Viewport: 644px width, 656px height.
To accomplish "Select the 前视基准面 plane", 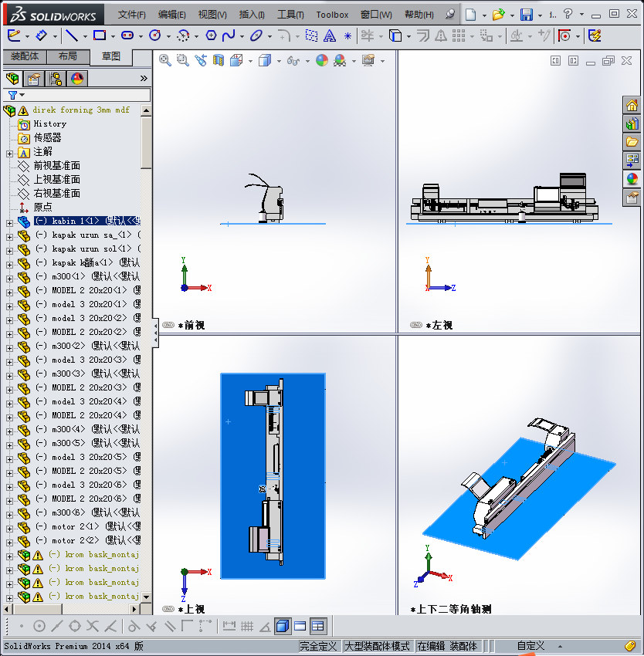I will [57, 166].
